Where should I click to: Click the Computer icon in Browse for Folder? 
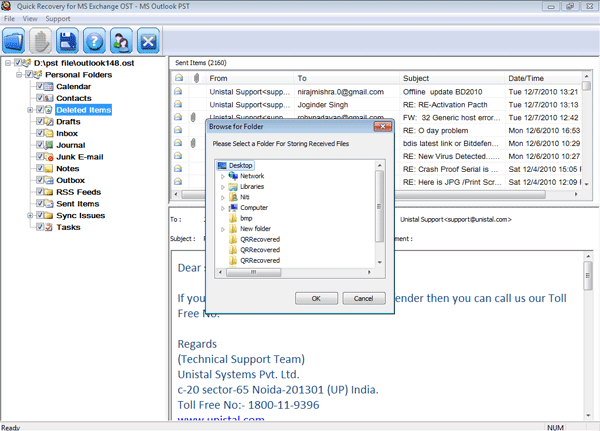click(233, 207)
